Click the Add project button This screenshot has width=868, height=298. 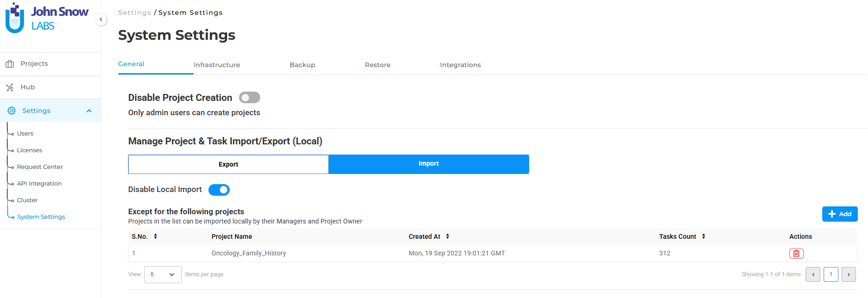pyautogui.click(x=839, y=214)
